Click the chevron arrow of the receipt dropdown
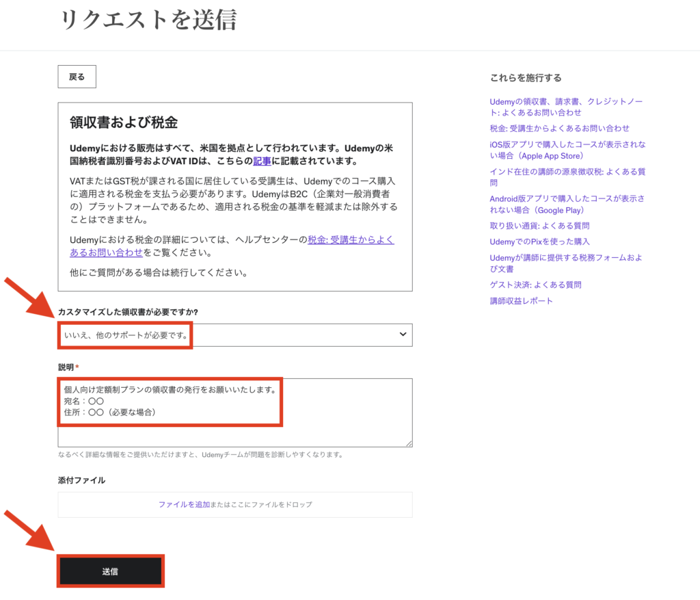Viewport: 700px width, 600px height. pos(403,335)
